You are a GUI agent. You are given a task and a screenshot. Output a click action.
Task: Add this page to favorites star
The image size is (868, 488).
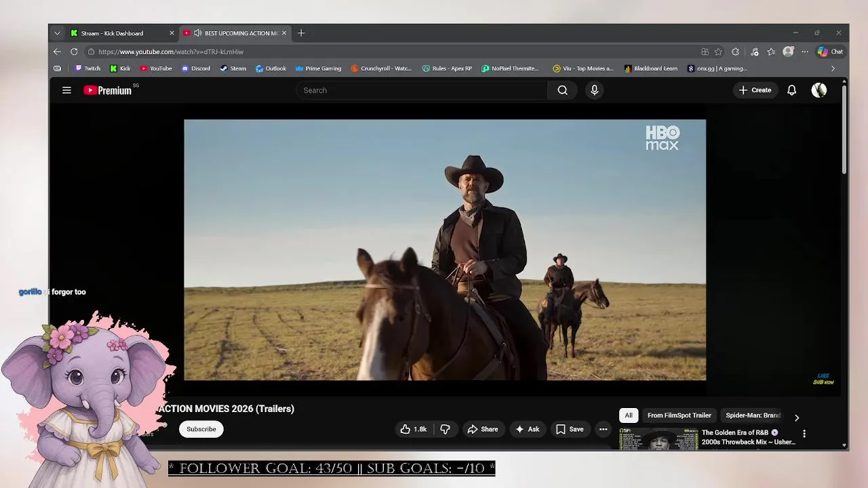pos(718,52)
